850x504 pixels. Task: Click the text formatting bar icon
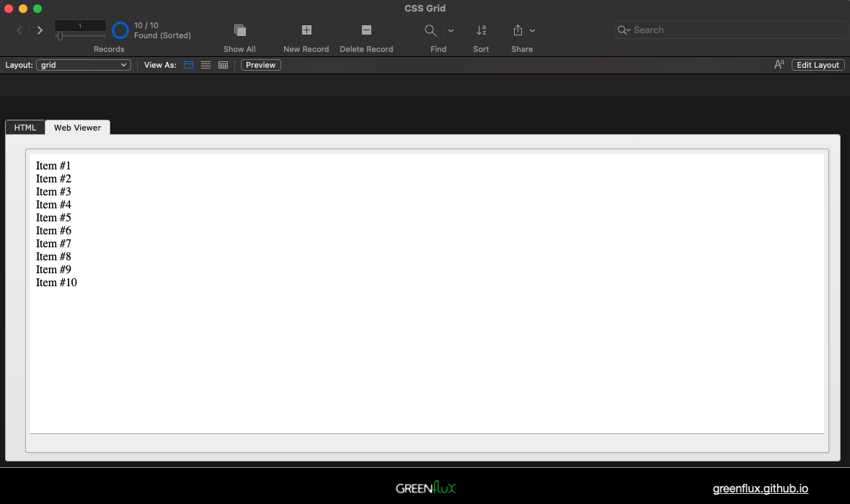click(779, 65)
